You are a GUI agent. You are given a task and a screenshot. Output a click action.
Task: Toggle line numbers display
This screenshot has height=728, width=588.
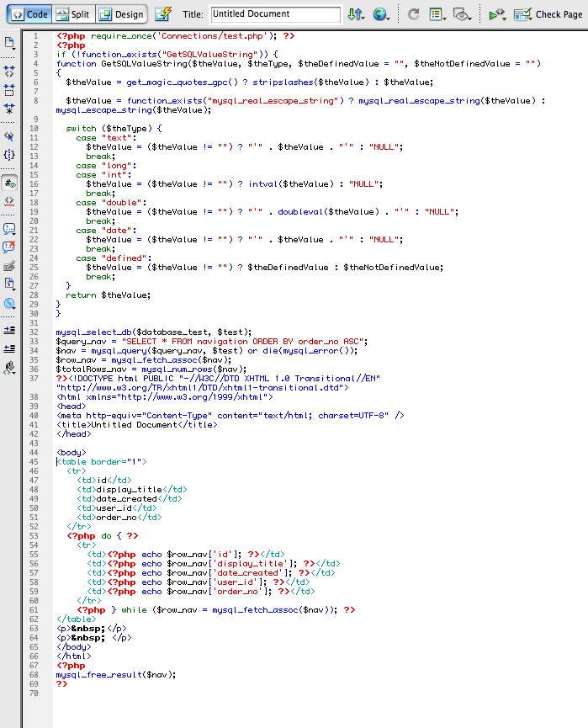click(x=9, y=183)
